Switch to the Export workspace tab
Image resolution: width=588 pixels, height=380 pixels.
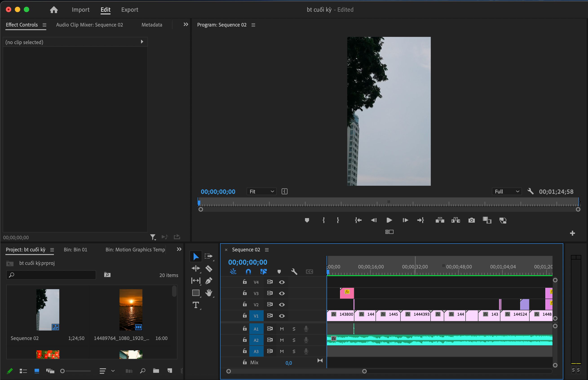[130, 9]
